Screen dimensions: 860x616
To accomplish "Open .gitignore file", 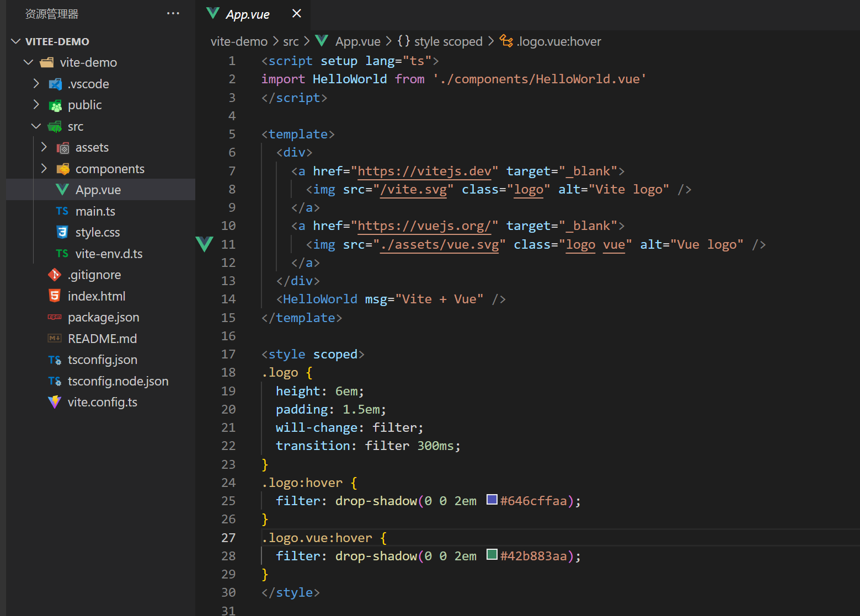I will (94, 275).
